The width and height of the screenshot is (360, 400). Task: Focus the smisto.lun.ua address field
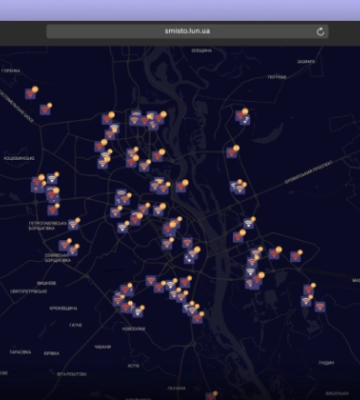click(x=187, y=31)
